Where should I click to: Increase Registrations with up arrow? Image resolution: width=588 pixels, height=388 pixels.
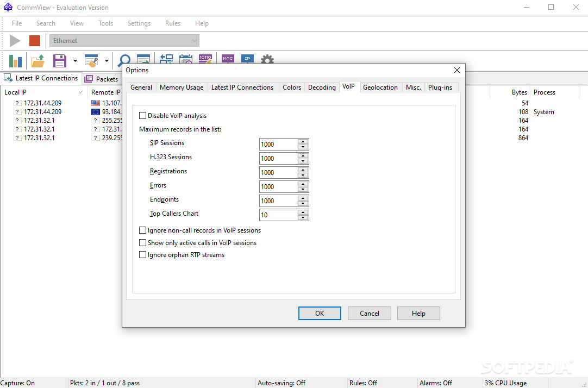coord(303,170)
